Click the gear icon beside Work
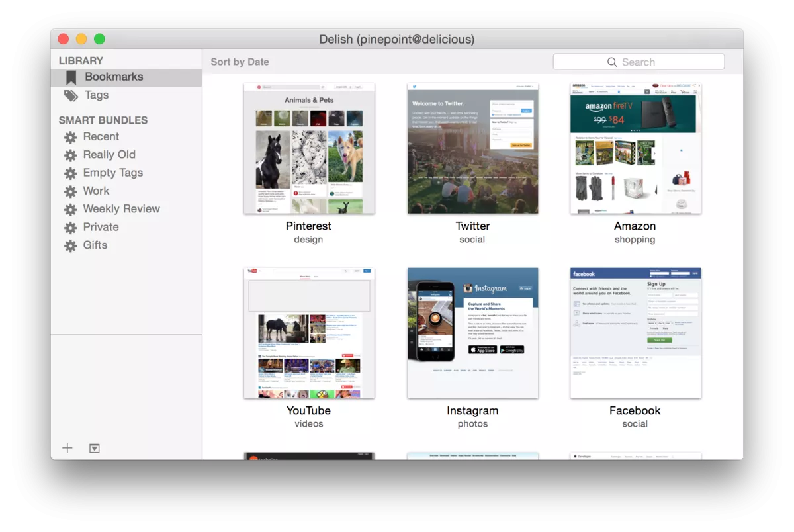The image size is (794, 532). click(x=70, y=191)
